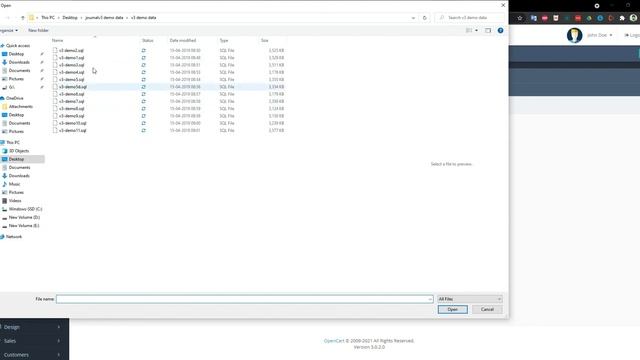Open the Chrome Extensions puzzle icon
Image resolution: width=640 pixels, height=360 pixels.
click(622, 18)
